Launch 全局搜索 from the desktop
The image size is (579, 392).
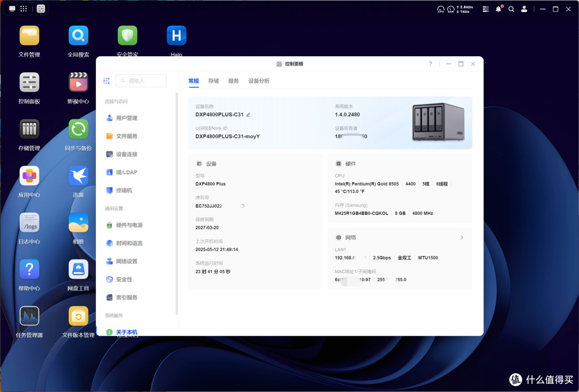pos(78,36)
